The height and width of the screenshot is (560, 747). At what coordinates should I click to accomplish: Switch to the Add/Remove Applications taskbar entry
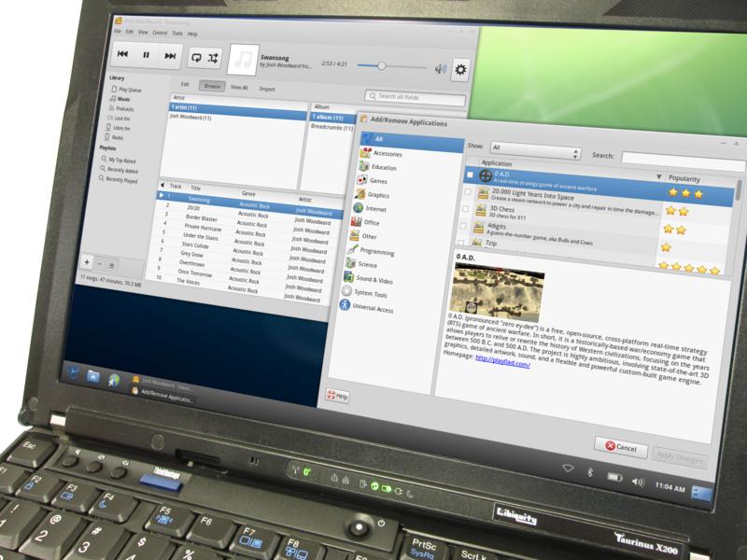click(x=162, y=394)
